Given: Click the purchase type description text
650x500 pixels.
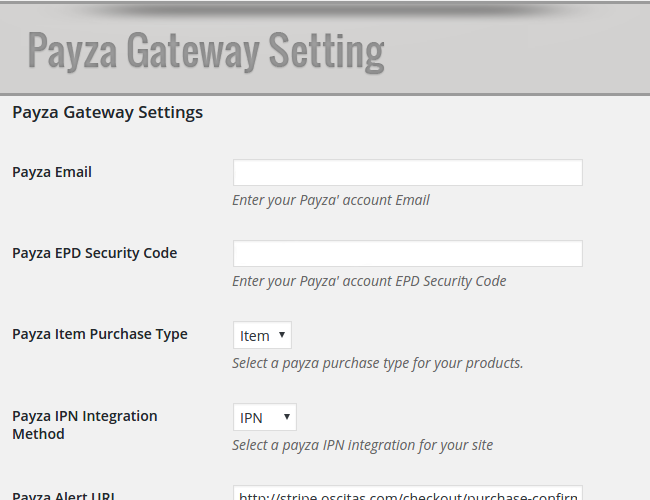Looking at the screenshot, I should (x=377, y=363).
